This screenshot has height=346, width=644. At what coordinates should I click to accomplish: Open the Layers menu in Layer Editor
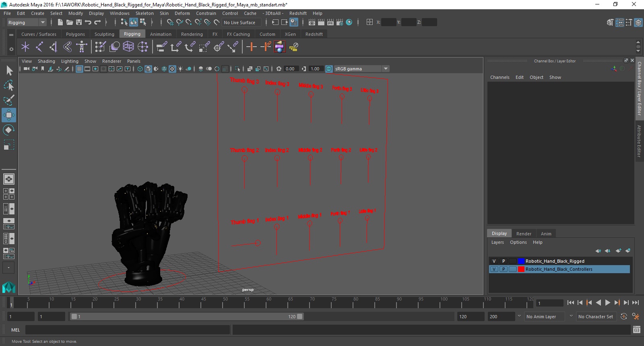pyautogui.click(x=497, y=242)
